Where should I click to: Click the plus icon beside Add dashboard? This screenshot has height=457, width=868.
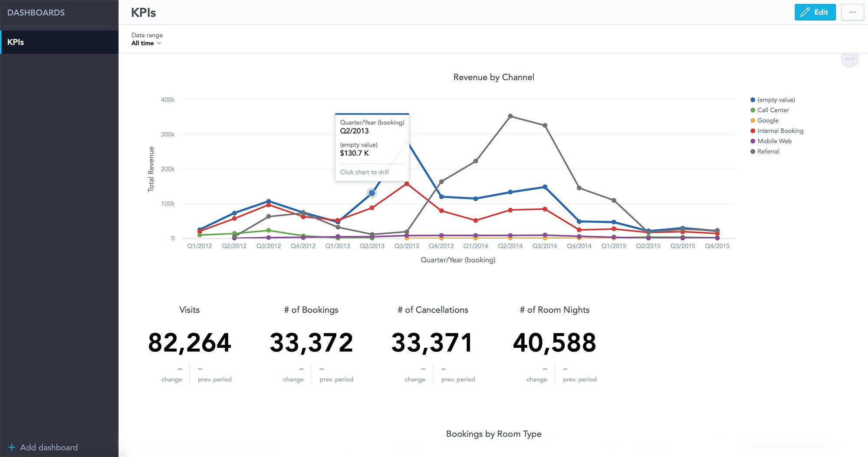coord(13,447)
